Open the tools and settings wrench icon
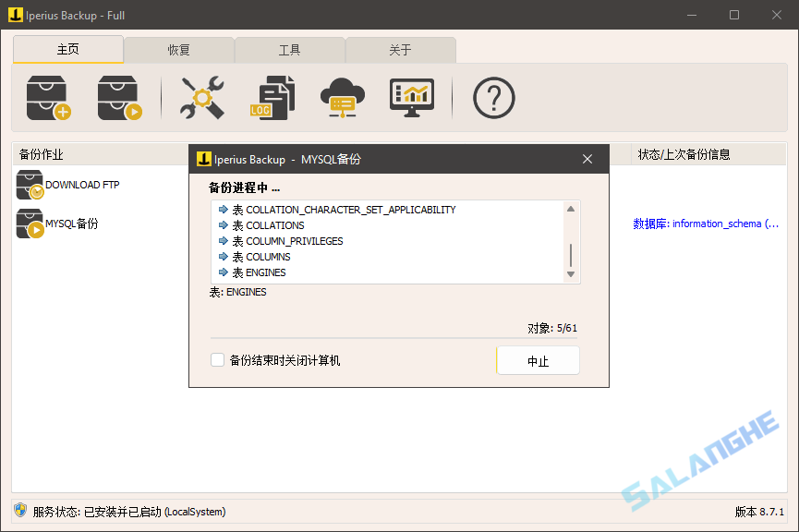This screenshot has width=799, height=532. (x=201, y=97)
